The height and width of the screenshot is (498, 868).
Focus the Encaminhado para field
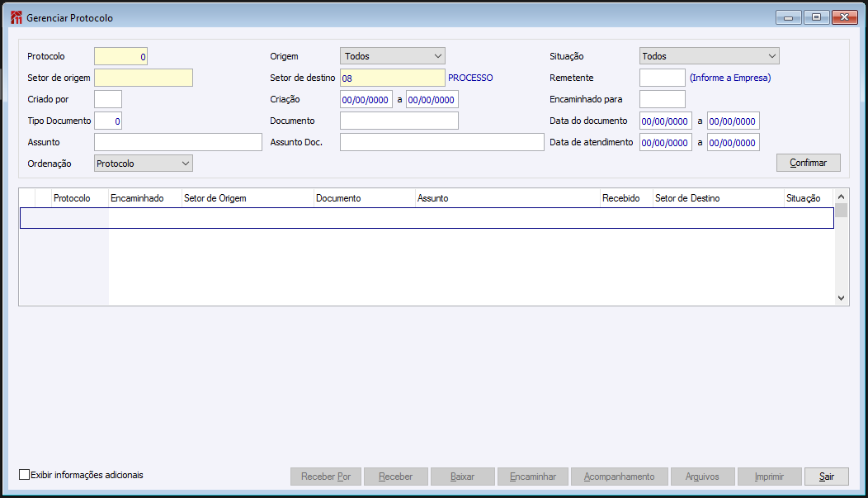click(x=662, y=99)
